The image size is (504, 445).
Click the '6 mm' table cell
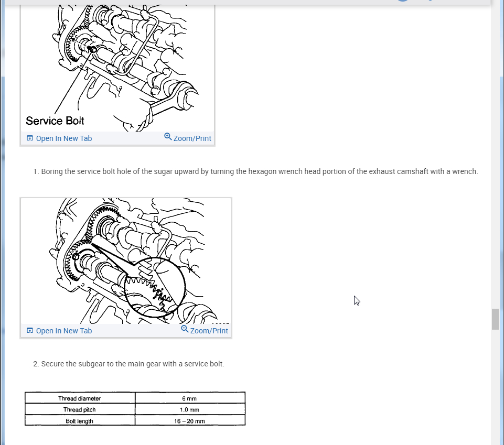click(x=190, y=398)
